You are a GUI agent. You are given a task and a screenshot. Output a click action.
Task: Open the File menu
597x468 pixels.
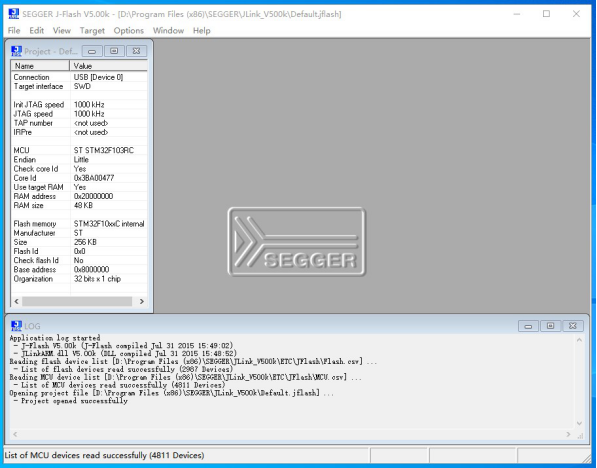coord(14,30)
